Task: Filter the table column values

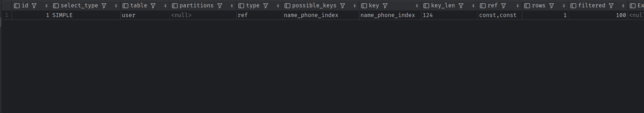Action: tap(153, 6)
